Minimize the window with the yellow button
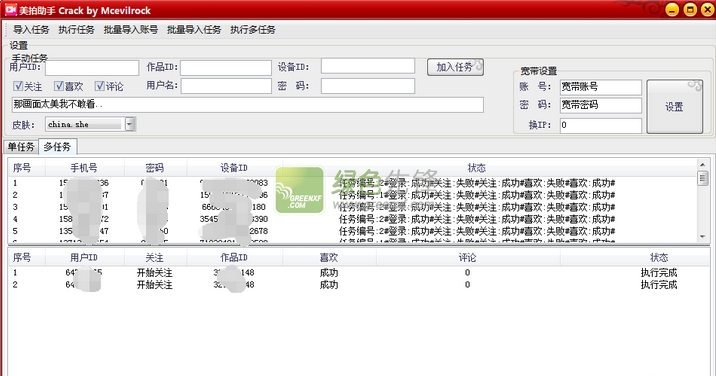The width and height of the screenshot is (716, 376). [672, 10]
